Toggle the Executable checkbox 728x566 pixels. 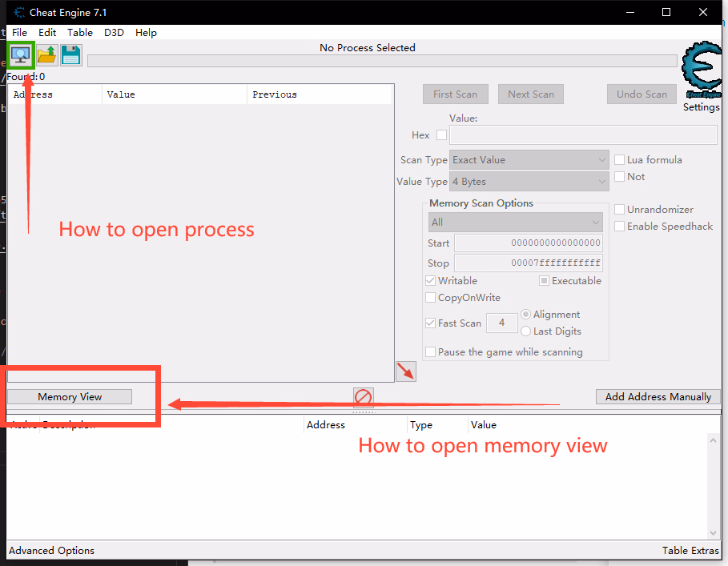[x=544, y=281]
